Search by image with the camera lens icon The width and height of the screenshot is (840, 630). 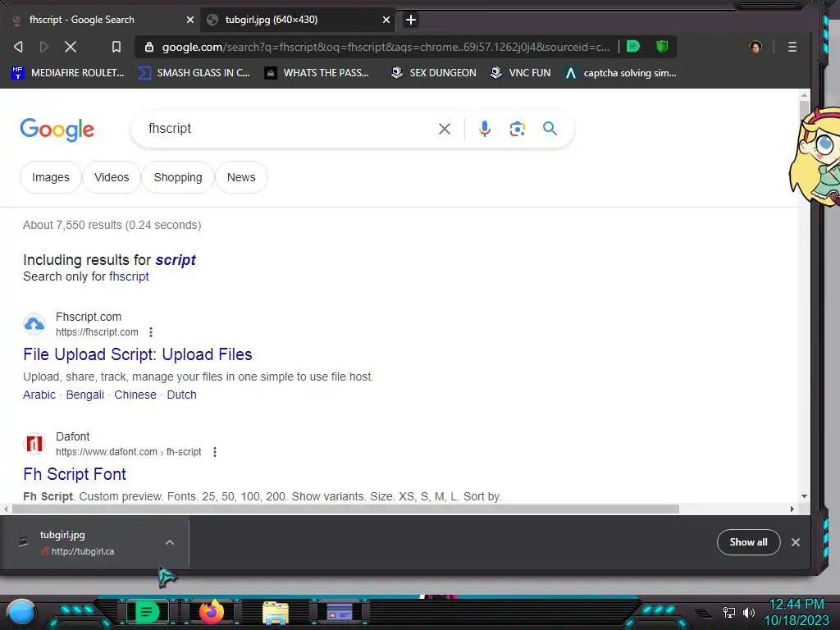click(517, 129)
